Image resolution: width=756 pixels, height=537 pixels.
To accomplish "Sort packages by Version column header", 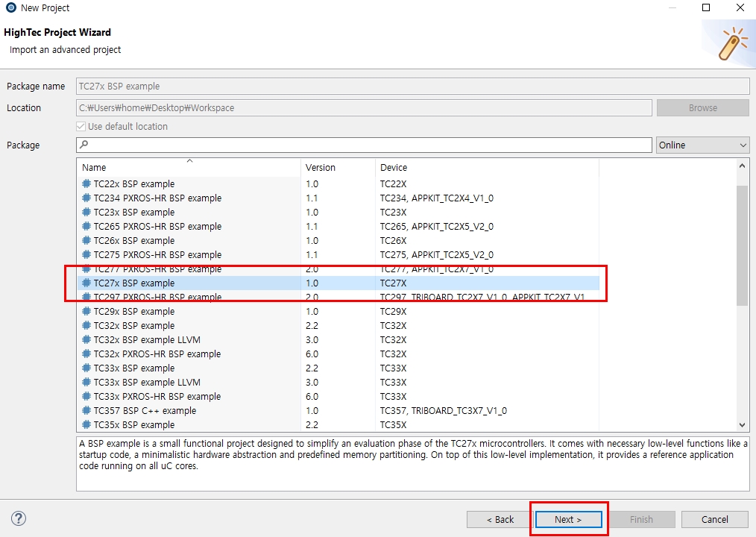I will pyautogui.click(x=338, y=167).
